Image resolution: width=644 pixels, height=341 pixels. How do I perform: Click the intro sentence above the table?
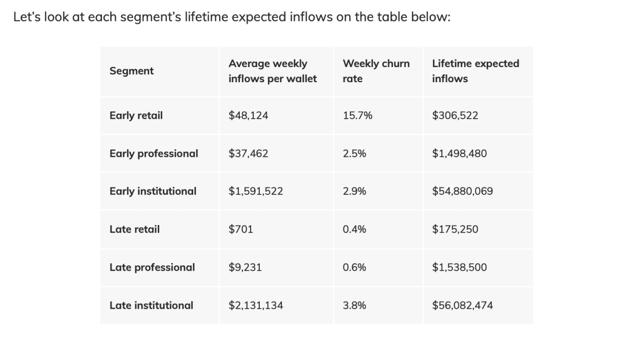point(231,17)
